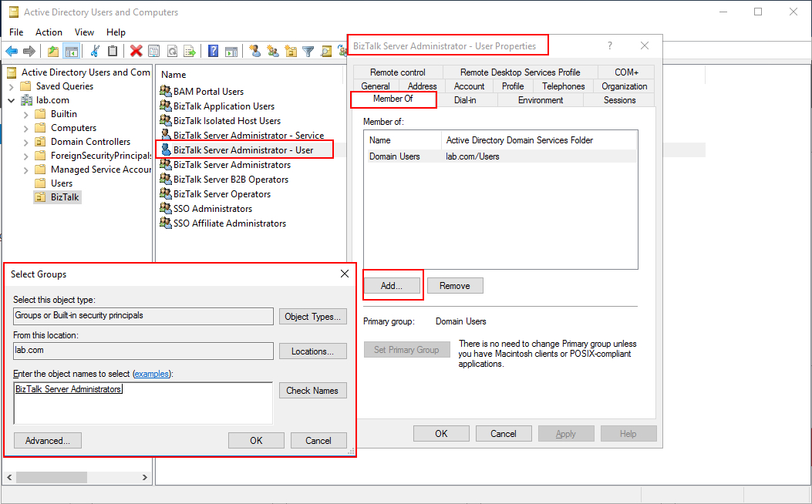Click the Filter funnel toolbar icon

click(x=308, y=51)
